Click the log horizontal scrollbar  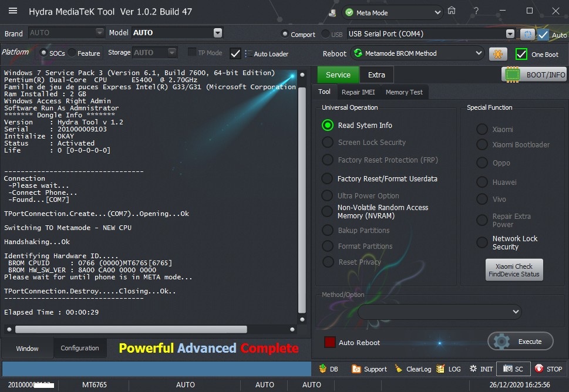pyautogui.click(x=131, y=329)
